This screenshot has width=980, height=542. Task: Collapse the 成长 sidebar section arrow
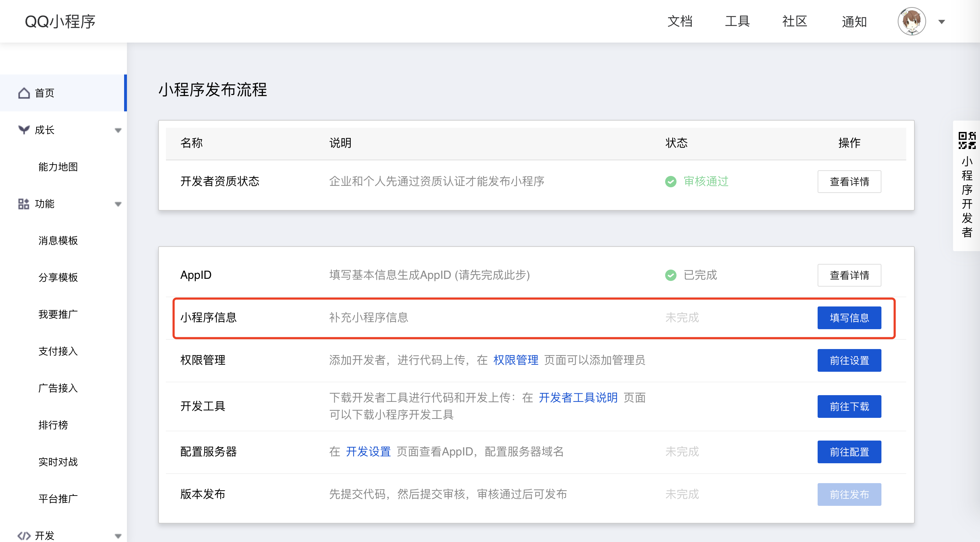(118, 130)
